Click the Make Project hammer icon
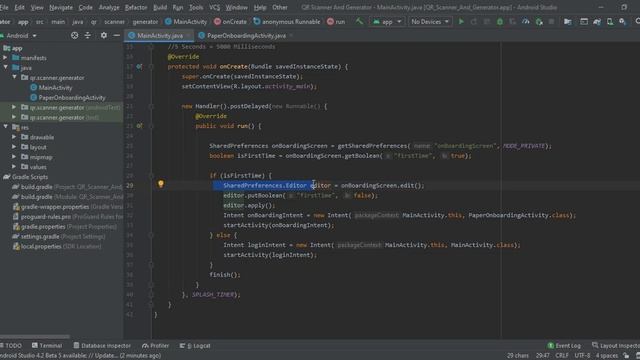 click(359, 21)
